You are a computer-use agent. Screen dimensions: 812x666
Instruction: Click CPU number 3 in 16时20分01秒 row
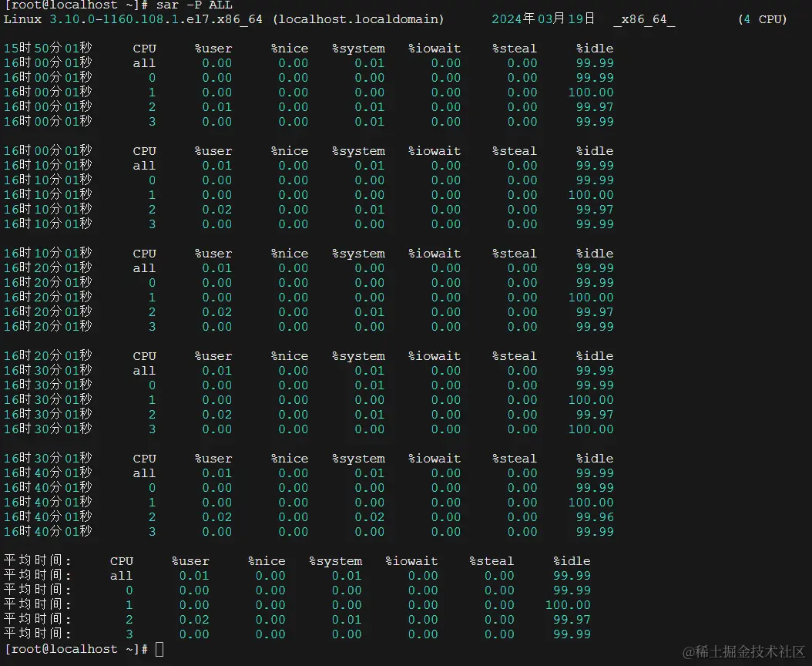152,327
